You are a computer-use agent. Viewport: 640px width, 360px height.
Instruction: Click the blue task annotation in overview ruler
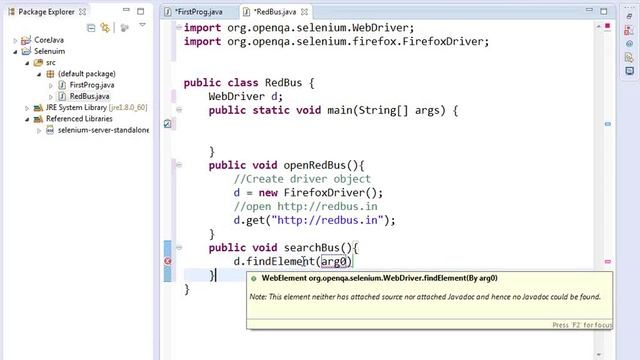tap(608, 124)
